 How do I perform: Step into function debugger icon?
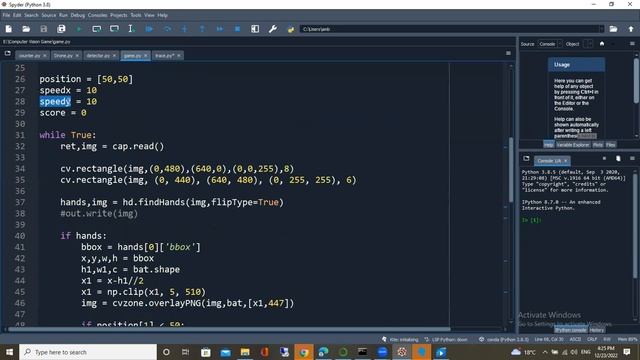pos(184,29)
